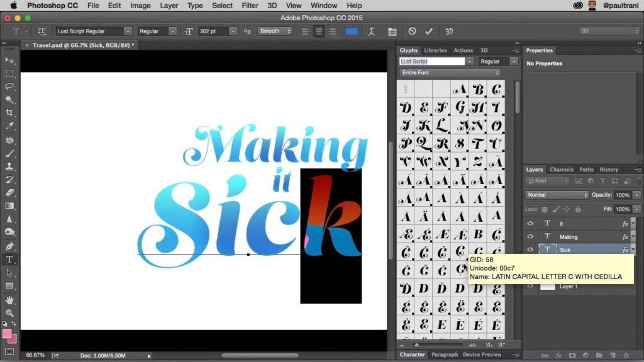Toggle visibility of the Making layer
The width and height of the screenshot is (644, 362).
point(530,237)
